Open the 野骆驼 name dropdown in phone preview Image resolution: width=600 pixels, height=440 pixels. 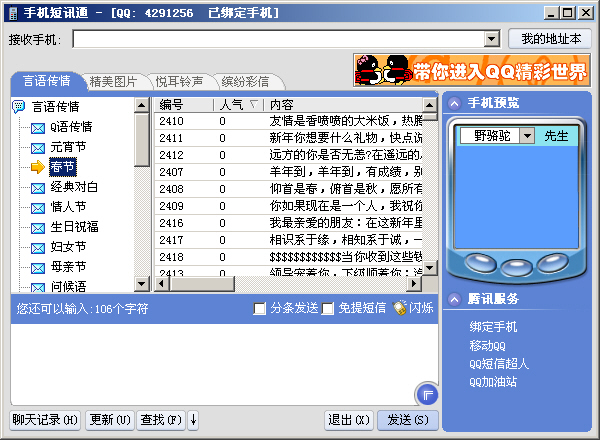[527, 136]
